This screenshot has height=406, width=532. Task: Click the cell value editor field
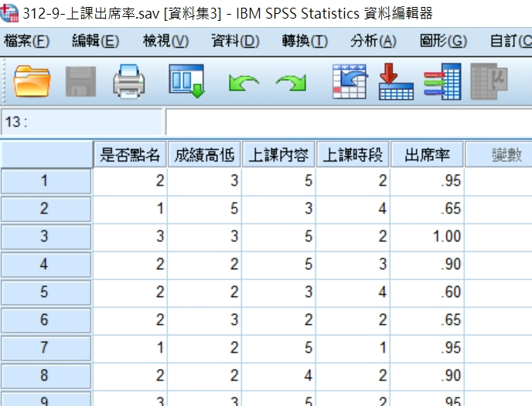click(348, 122)
